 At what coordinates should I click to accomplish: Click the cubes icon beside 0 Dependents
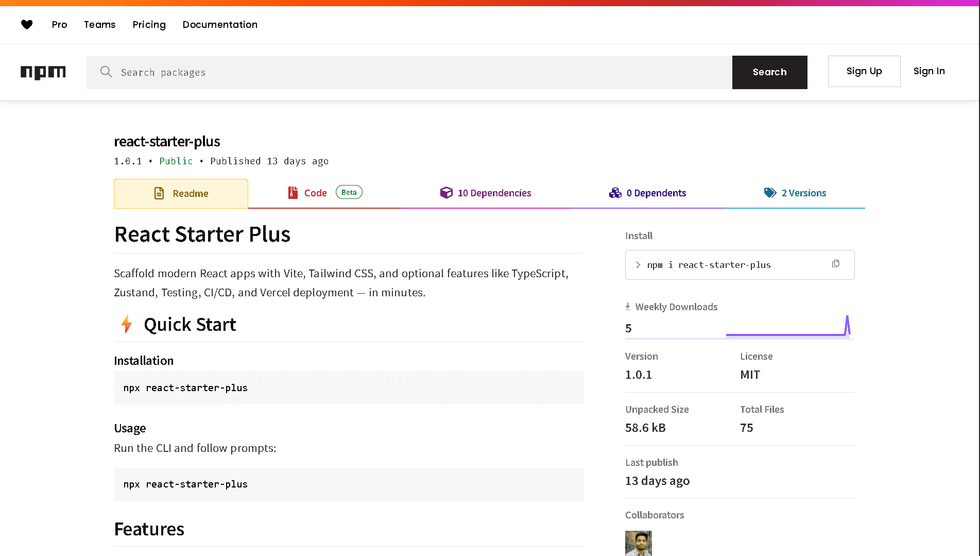click(x=615, y=193)
